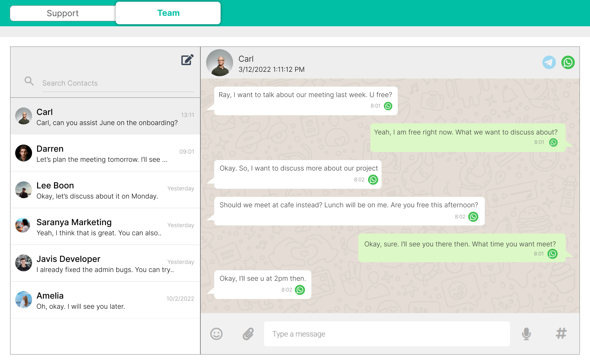
Task: Open the Saranya Marketing chat
Action: click(x=105, y=226)
